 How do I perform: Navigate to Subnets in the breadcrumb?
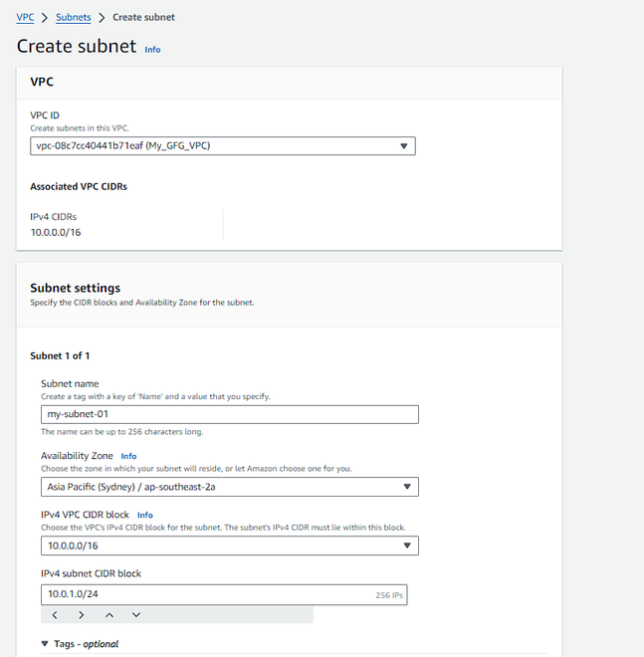(74, 17)
